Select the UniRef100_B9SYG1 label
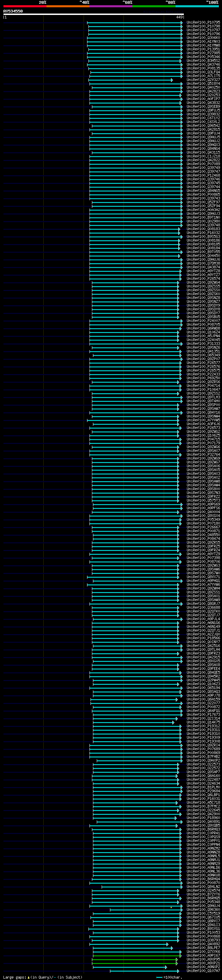This screenshot has width=222, height=980. 203,929
